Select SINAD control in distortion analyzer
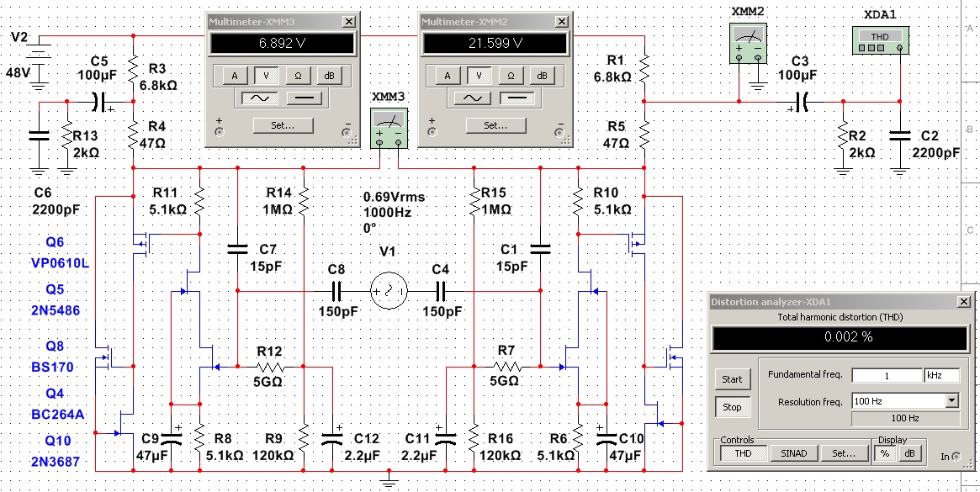This screenshot has width=980, height=492. click(794, 453)
